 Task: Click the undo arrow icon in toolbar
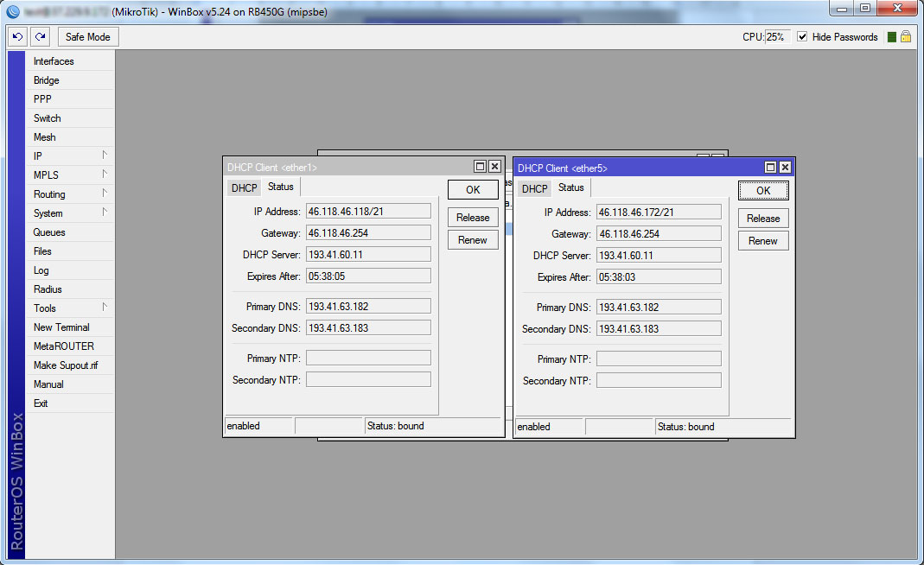(x=17, y=37)
